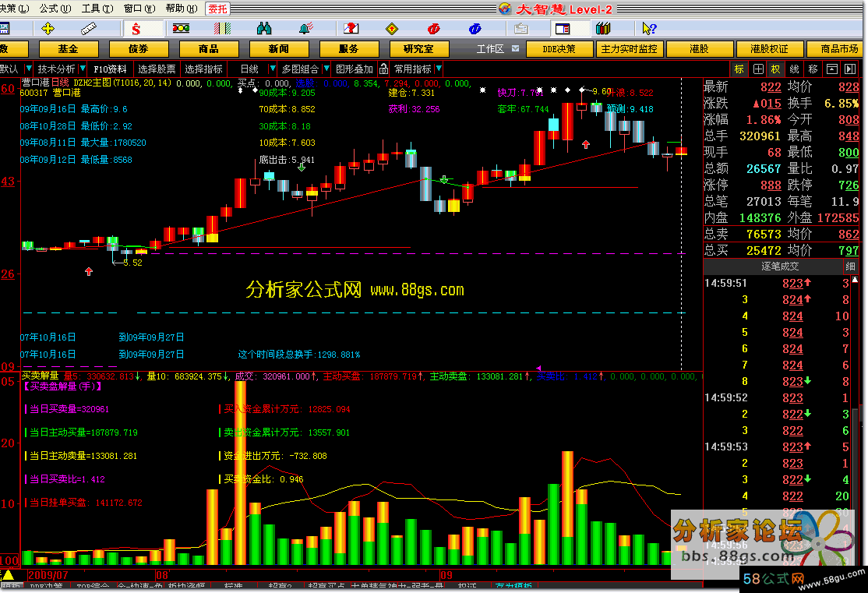868x593 pixels.
Task: Switch to the 研究室 tab
Action: [419, 49]
